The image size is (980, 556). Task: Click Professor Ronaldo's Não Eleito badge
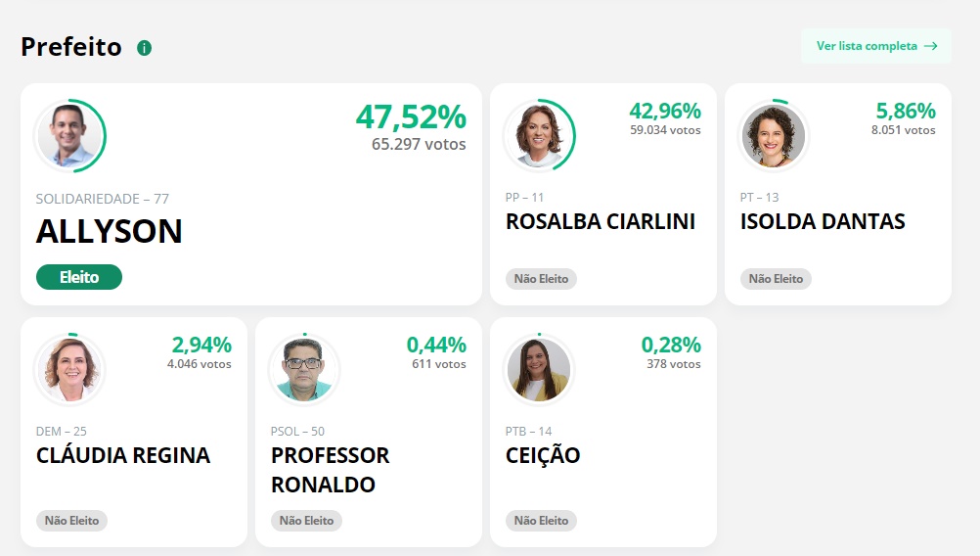(306, 521)
